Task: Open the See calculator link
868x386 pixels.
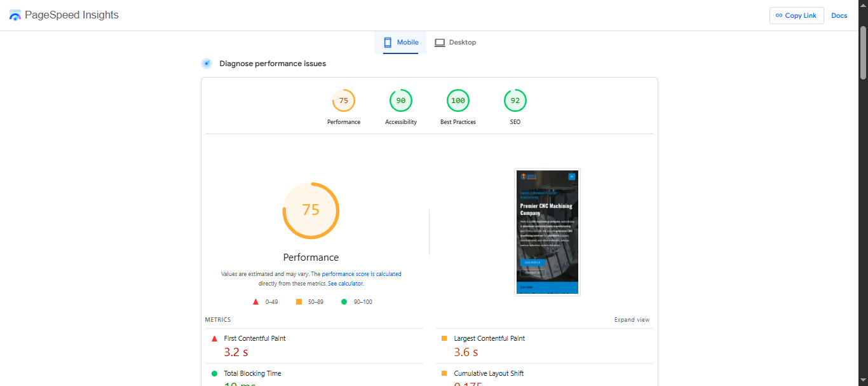Action: coord(345,284)
